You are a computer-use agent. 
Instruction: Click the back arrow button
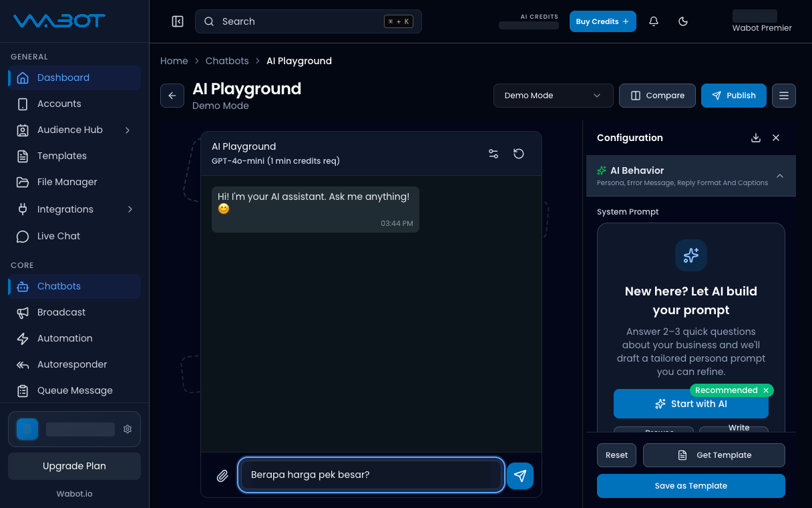(x=172, y=96)
